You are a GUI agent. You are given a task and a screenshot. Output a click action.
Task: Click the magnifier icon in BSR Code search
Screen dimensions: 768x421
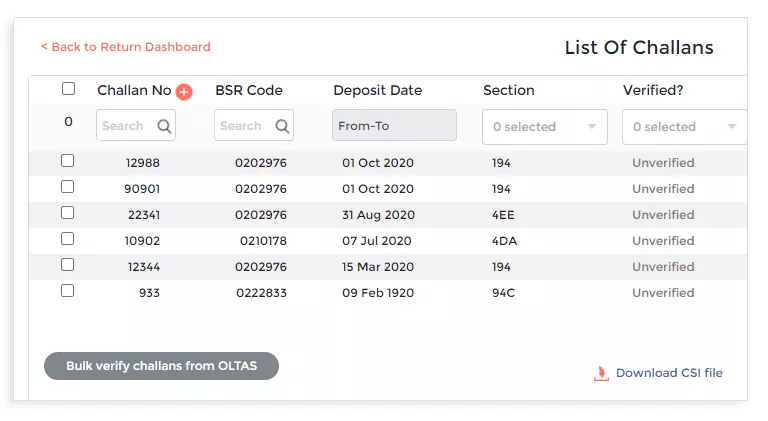[282, 126]
